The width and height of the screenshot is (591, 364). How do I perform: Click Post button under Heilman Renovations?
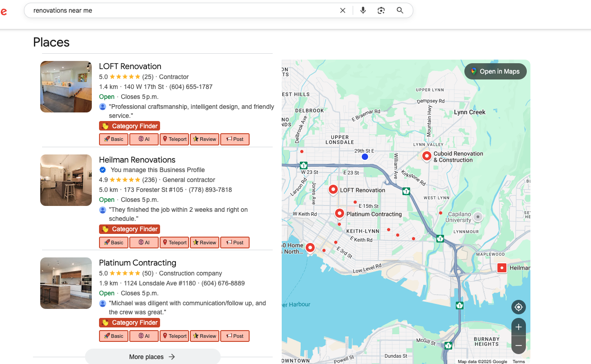click(x=235, y=243)
